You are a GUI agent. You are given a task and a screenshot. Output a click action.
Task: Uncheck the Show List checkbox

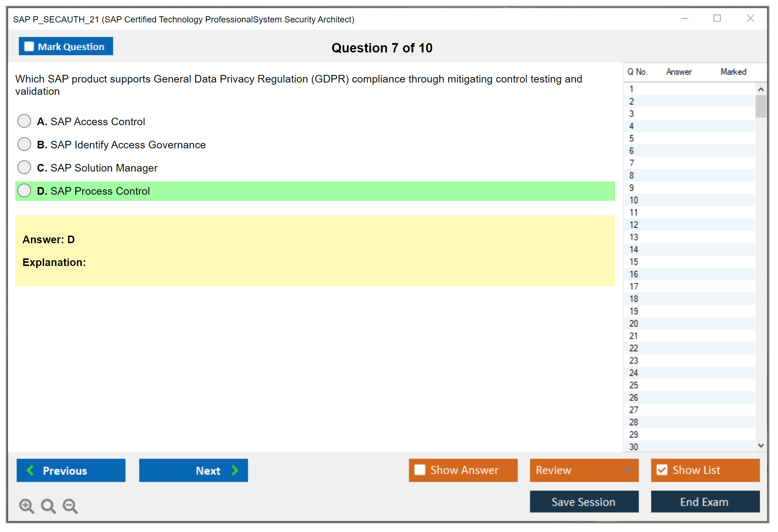[x=662, y=470]
